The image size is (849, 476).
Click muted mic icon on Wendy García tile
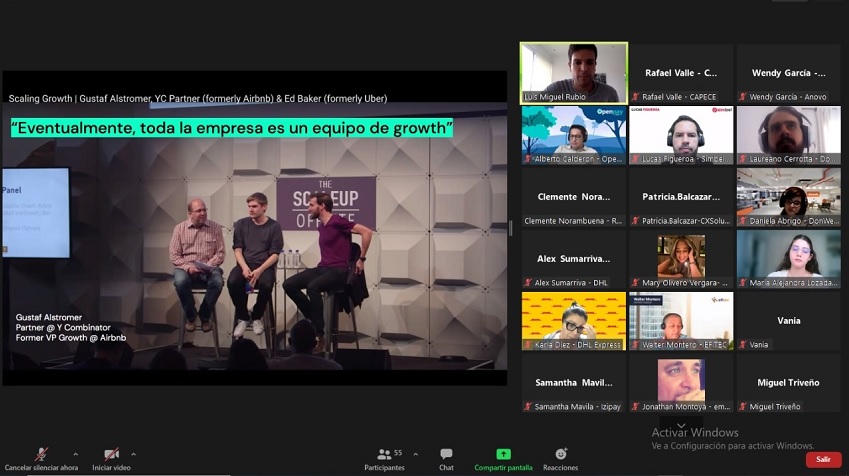click(x=743, y=97)
